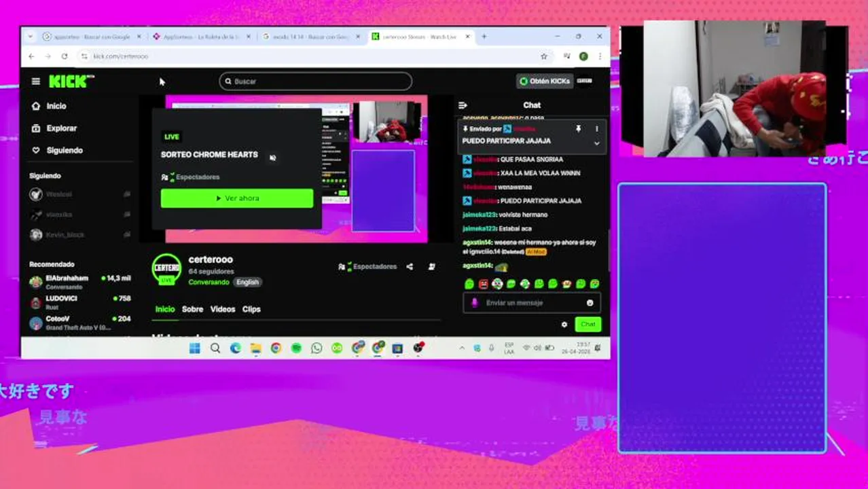Screen dimensions: 868x489
Task: Close the certerooo Stream browser tab
Action: click(468, 37)
